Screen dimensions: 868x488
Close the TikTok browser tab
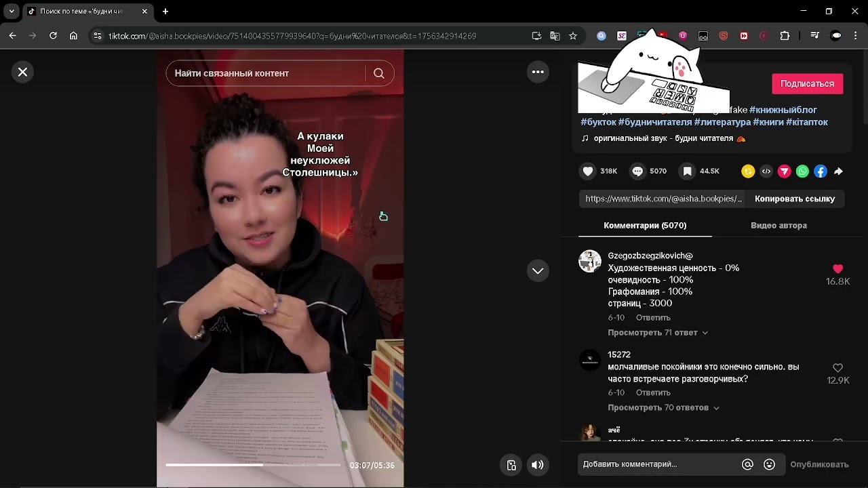144,12
